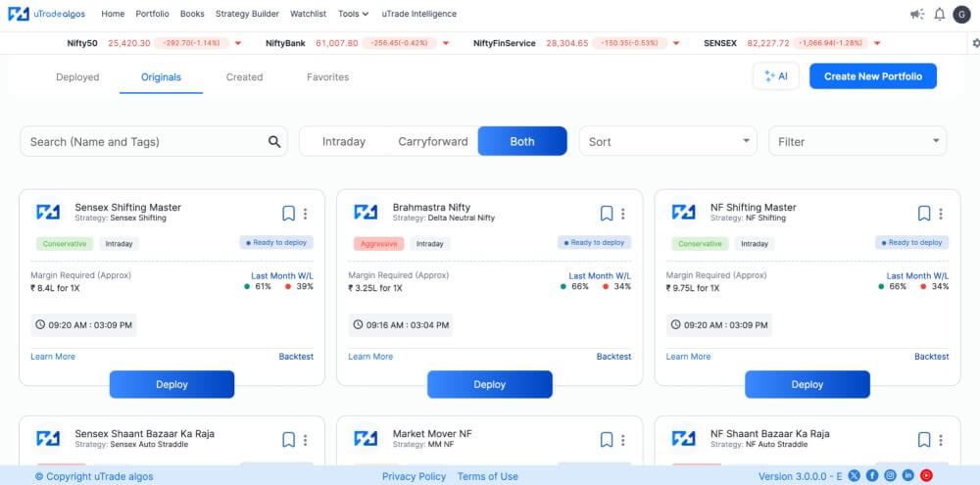Open the notifications bell
Screen dimensions: 980x485
point(940,14)
